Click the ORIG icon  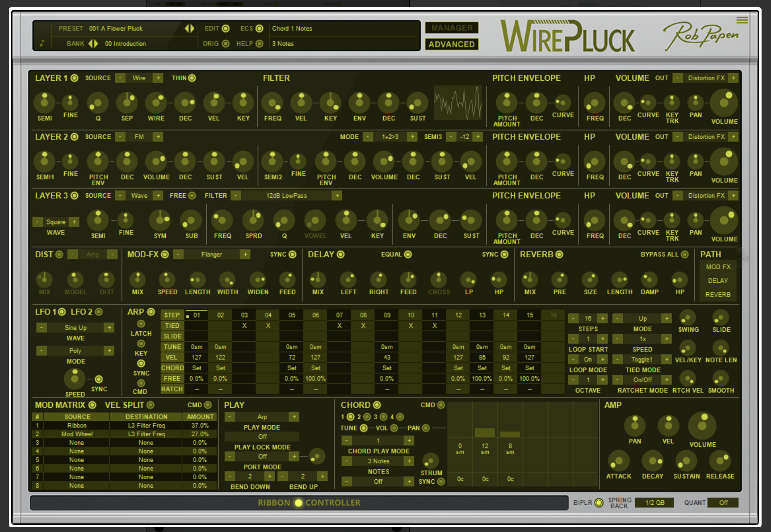pyautogui.click(x=226, y=44)
